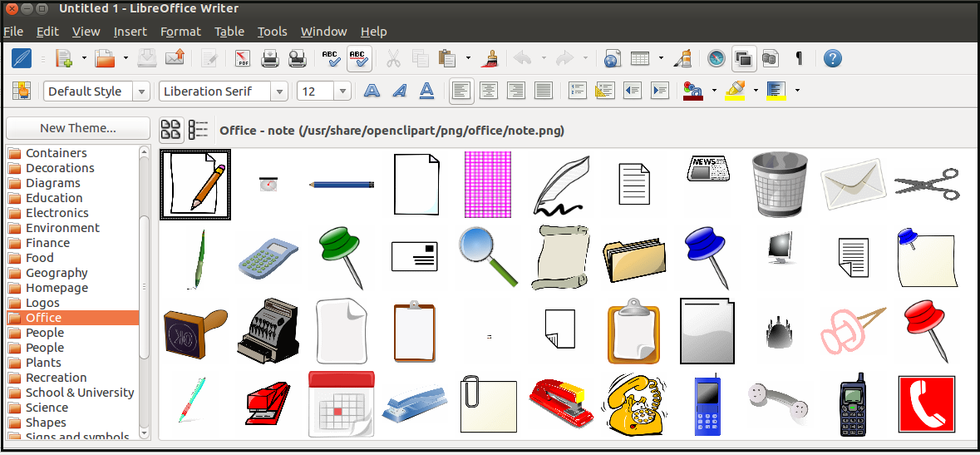Expand the Open recent documents arrow
980x455 pixels.
[x=126, y=59]
